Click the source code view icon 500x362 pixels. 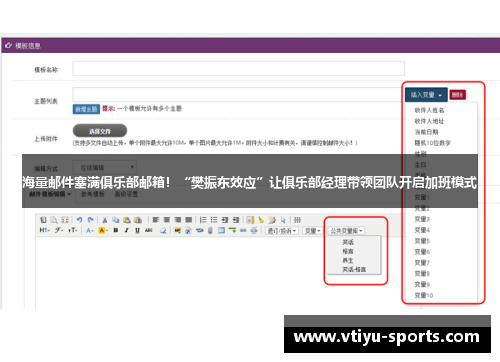click(x=43, y=220)
